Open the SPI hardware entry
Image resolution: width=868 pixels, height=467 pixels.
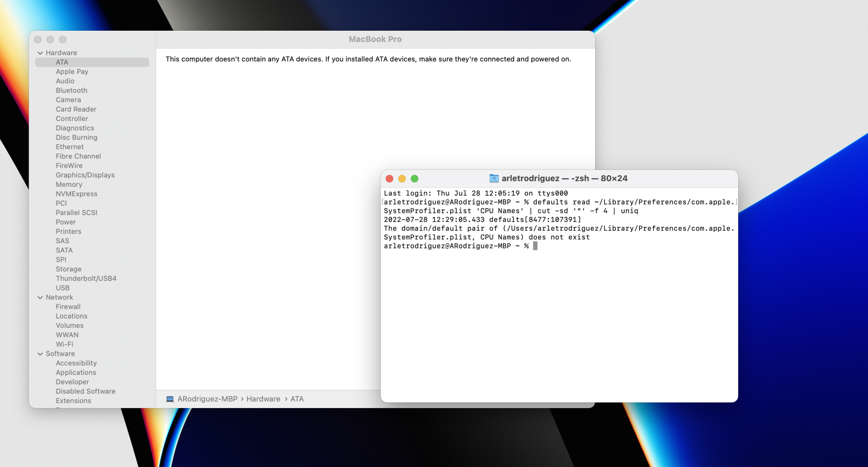(61, 260)
